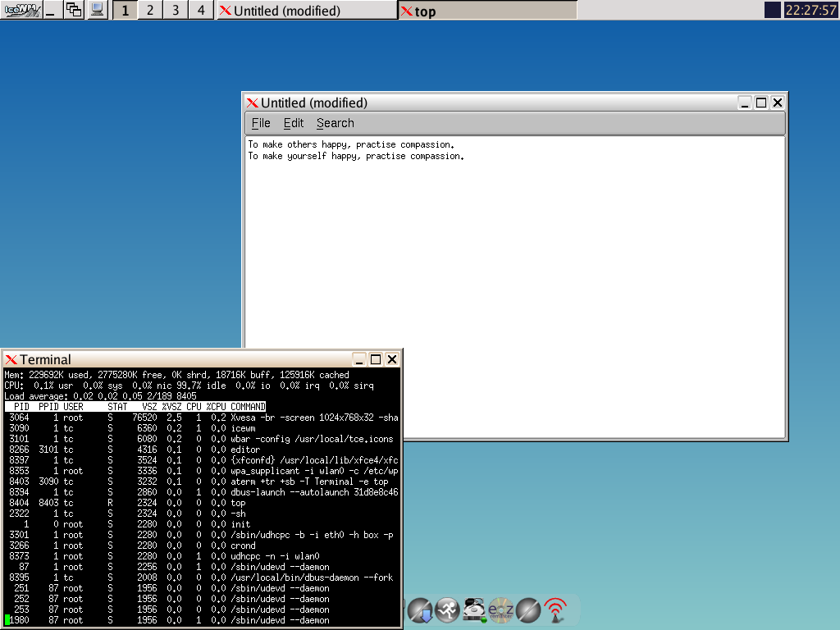Click Terminal window title icon
Viewport: 840px width, 630px height.
(x=11, y=359)
